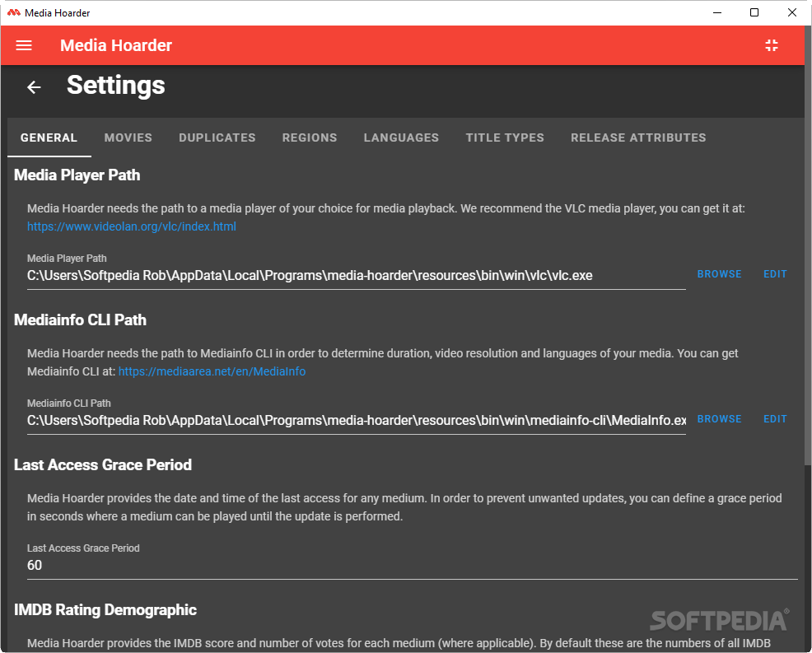Open the mediaarea.net MediaInfo link

coord(212,372)
